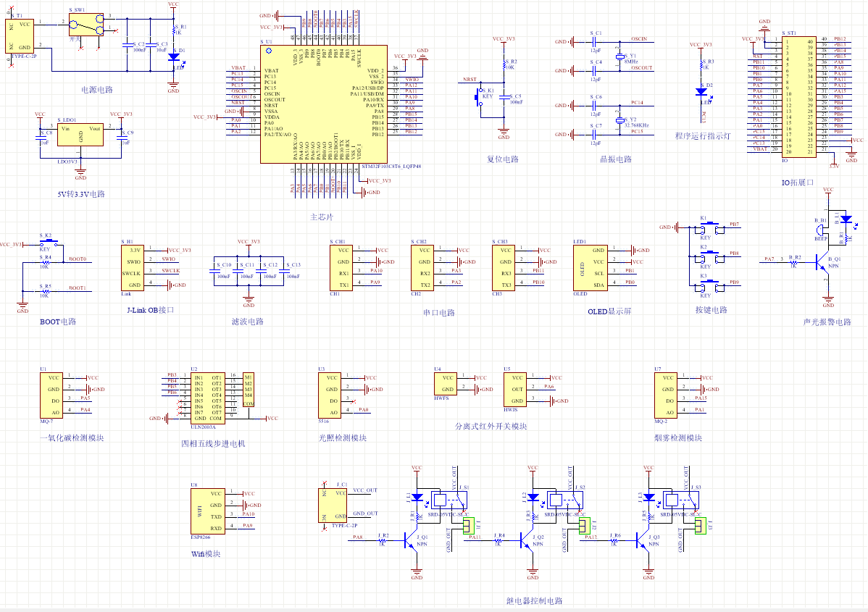Viewport: 868px width, 612px height.
Task: Click the '声光报警电路' section label
Action: [x=827, y=322]
